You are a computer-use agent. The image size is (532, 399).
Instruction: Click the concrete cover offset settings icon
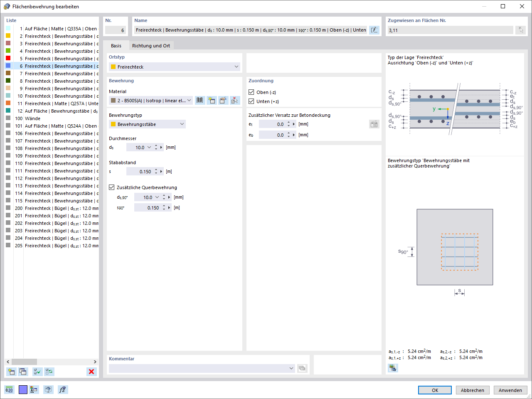point(374,124)
